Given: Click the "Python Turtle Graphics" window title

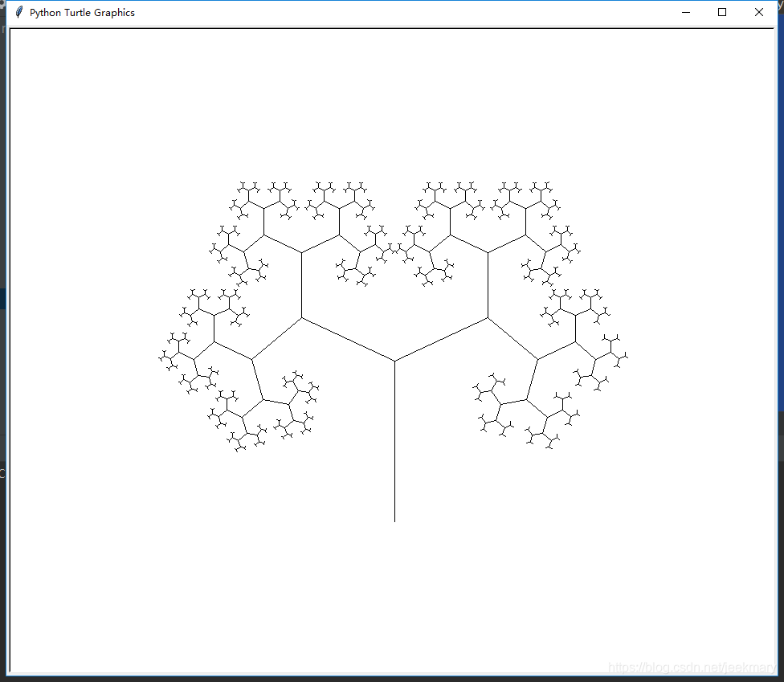Looking at the screenshot, I should point(82,13).
